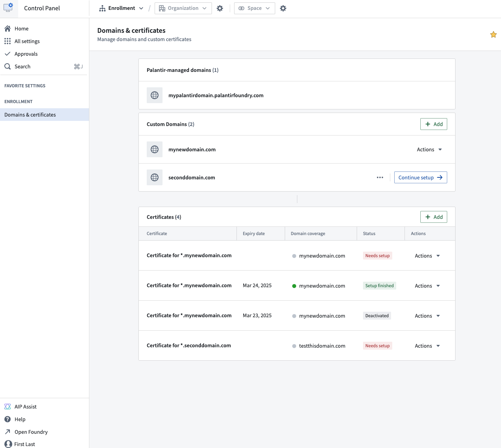Click globe icon for mypalantirdomain.palantirfoundry.com
The height and width of the screenshot is (448, 501).
pyautogui.click(x=155, y=95)
